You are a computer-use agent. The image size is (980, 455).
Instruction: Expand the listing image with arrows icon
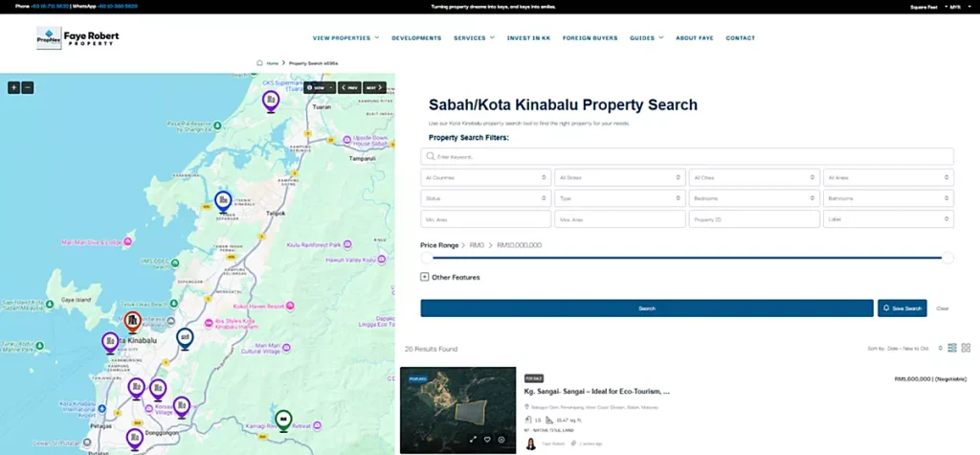[473, 440]
